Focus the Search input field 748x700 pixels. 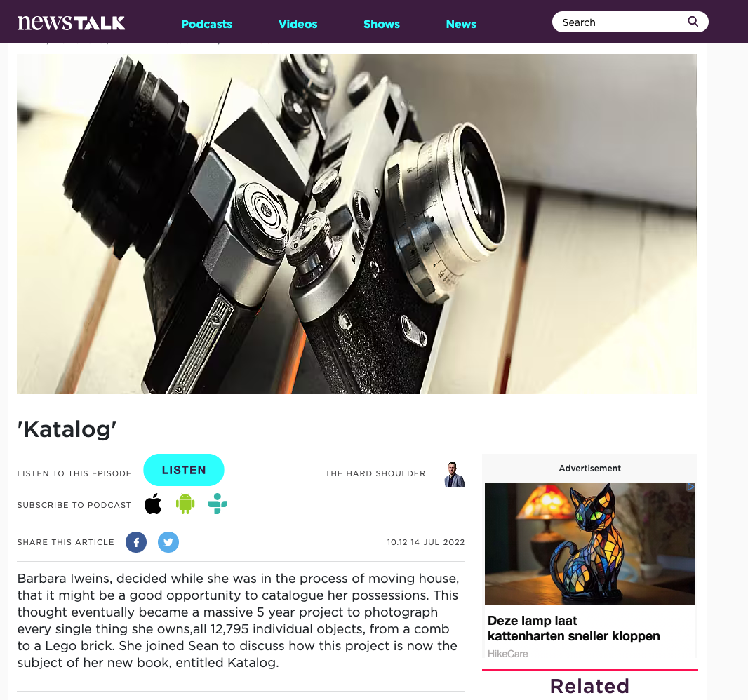pyautogui.click(x=620, y=22)
